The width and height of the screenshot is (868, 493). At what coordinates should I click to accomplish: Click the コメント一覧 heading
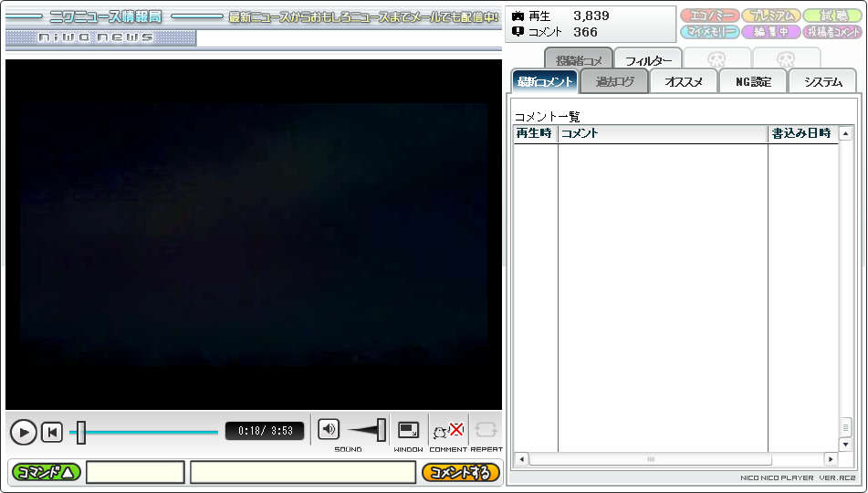548,117
